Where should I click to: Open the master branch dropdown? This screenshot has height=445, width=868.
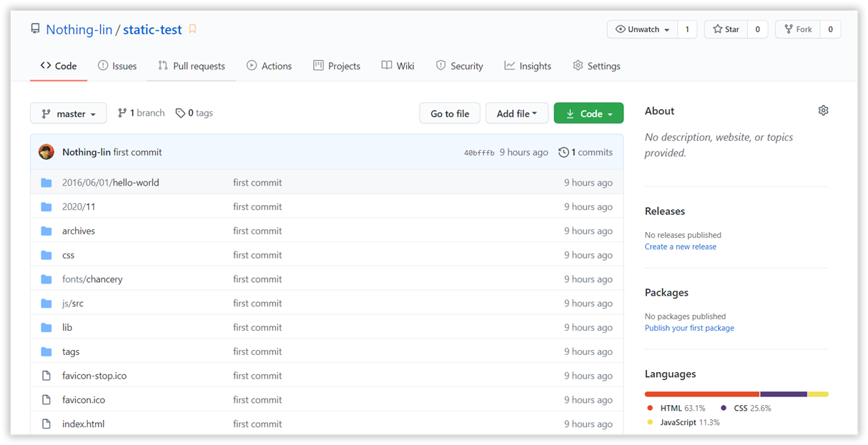[68, 114]
